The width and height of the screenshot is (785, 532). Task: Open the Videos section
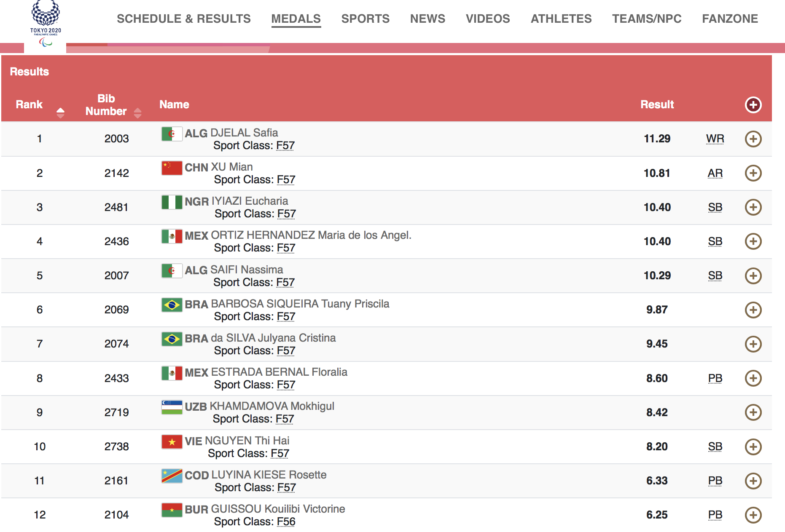[x=488, y=19]
